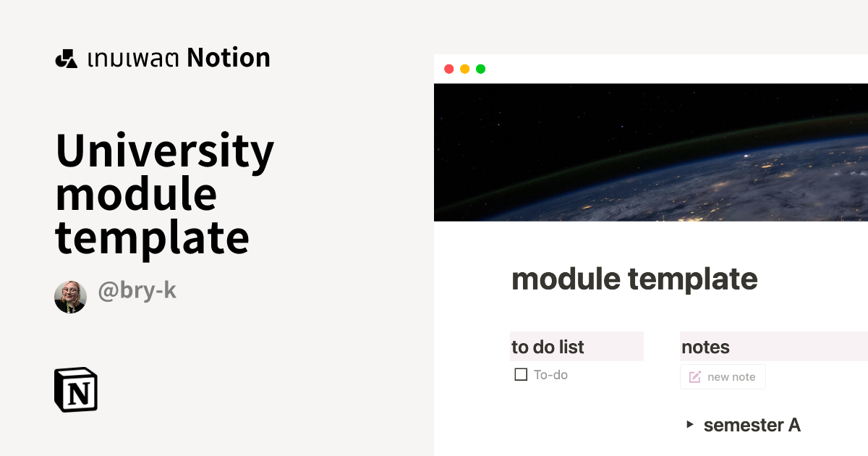The image size is (868, 456).
Task: Select the to do list column header
Action: (x=548, y=347)
